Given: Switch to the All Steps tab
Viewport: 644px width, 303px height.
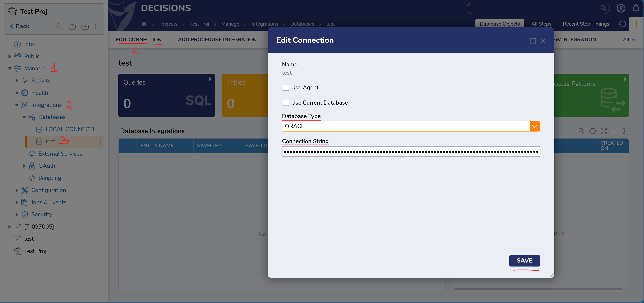Looking at the screenshot, I should point(541,24).
